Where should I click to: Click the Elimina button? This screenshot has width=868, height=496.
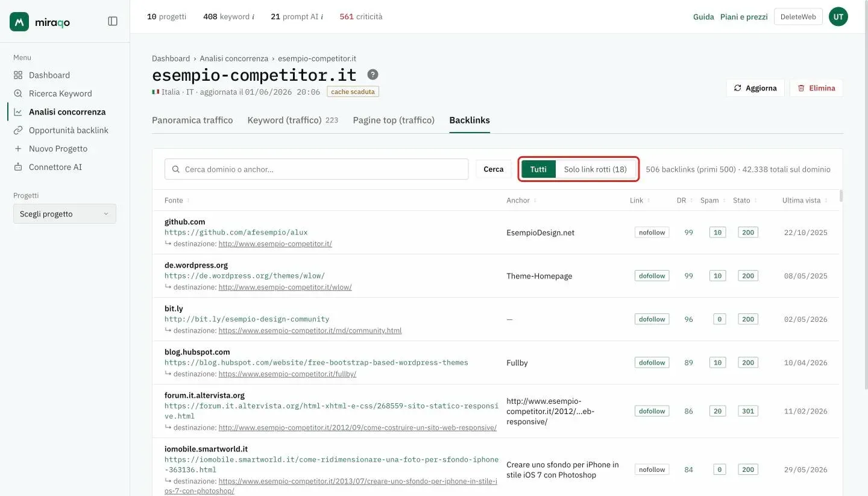[816, 88]
